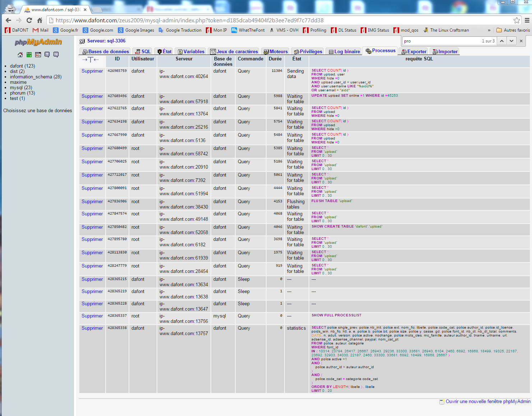Reload the page using browser refresh
532x416 pixels.
tap(29, 20)
